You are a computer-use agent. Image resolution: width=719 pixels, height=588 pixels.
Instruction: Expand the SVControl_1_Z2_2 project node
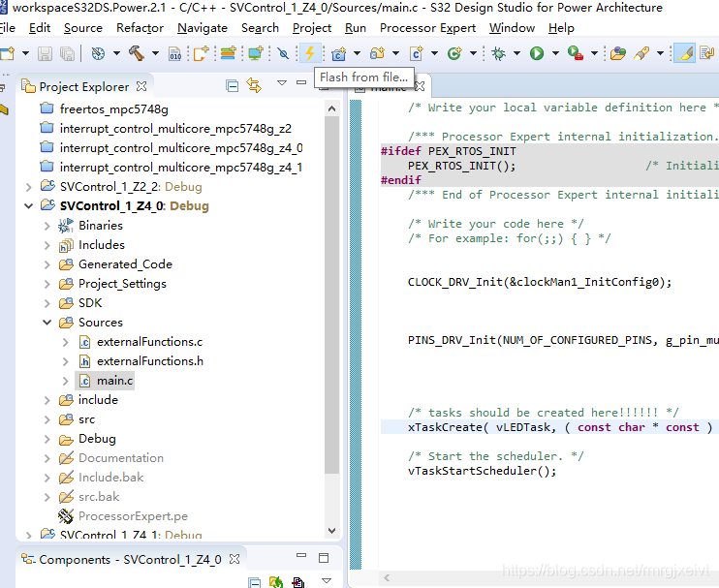[x=29, y=187]
